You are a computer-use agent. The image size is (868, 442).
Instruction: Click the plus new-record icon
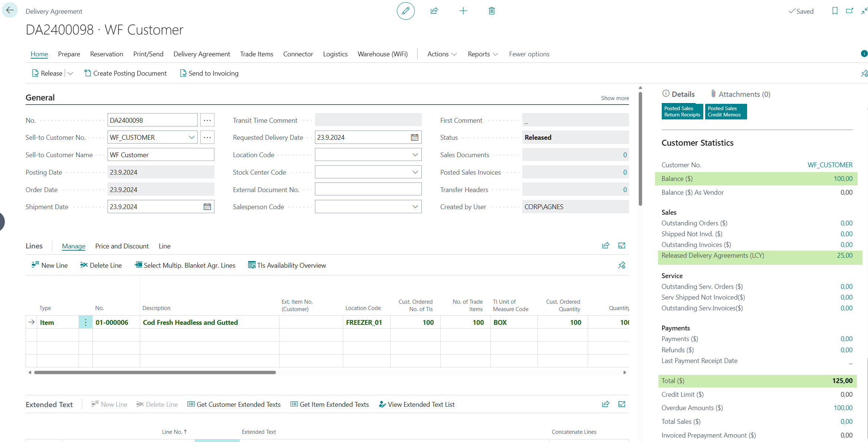click(463, 11)
